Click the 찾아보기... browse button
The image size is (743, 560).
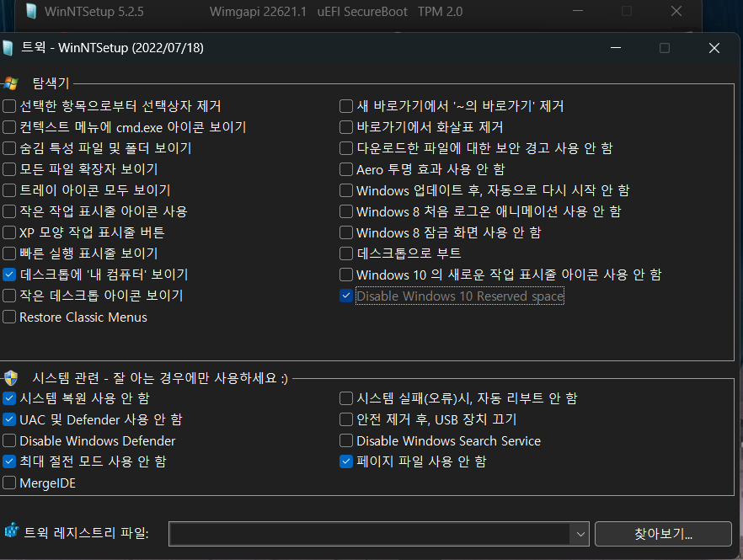click(663, 534)
